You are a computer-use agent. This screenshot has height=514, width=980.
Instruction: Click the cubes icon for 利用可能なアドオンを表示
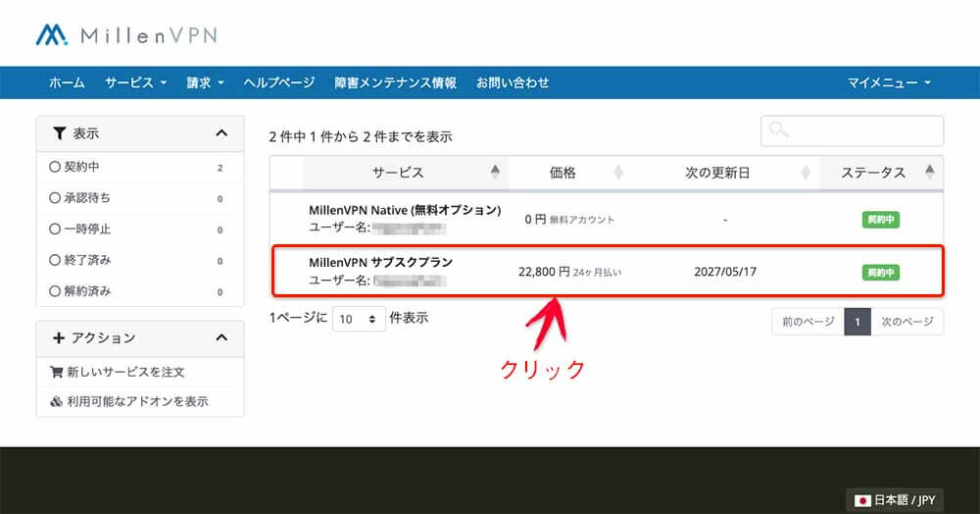pos(56,401)
